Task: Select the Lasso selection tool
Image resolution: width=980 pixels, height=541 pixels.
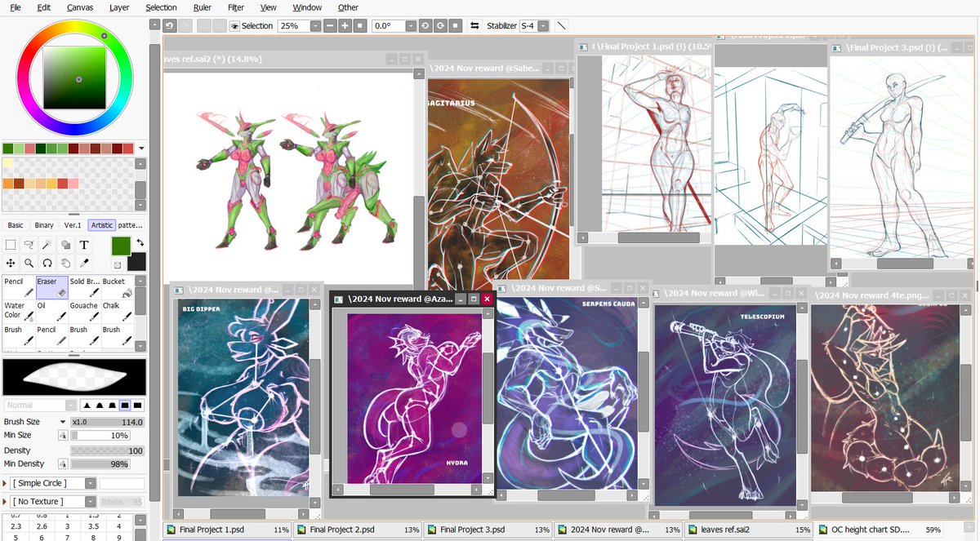Action: [x=29, y=245]
